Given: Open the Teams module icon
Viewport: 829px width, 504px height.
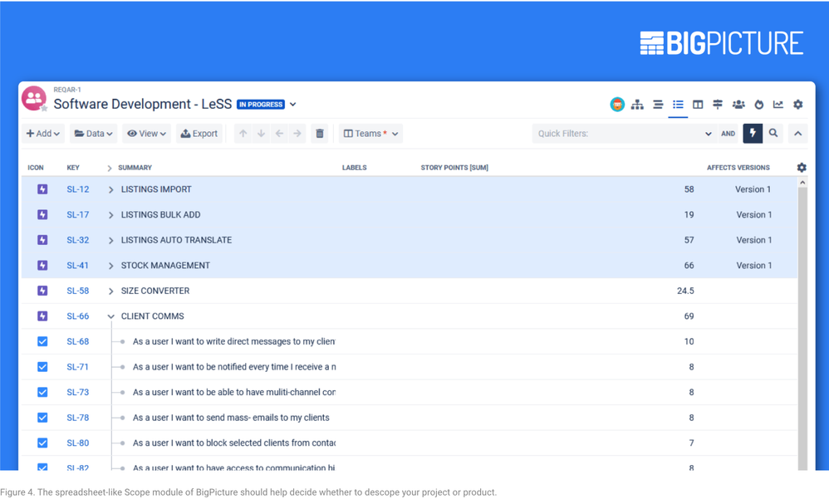Looking at the screenshot, I should click(x=738, y=105).
